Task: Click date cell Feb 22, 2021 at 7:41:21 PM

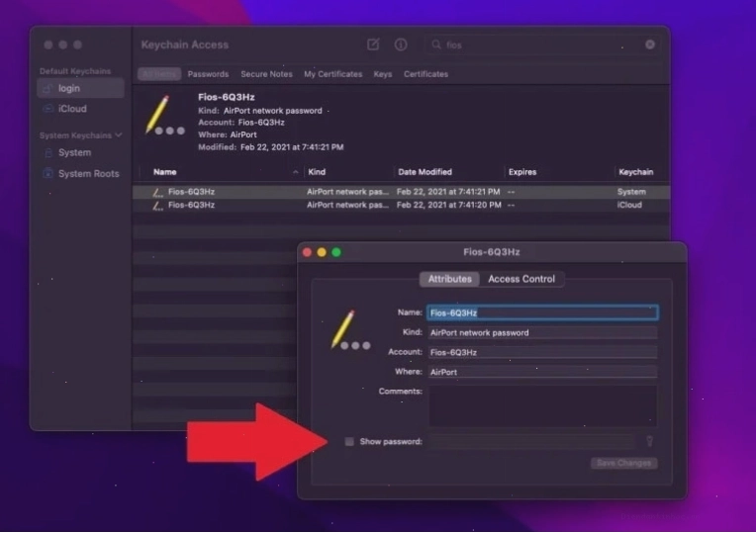Action: click(448, 192)
